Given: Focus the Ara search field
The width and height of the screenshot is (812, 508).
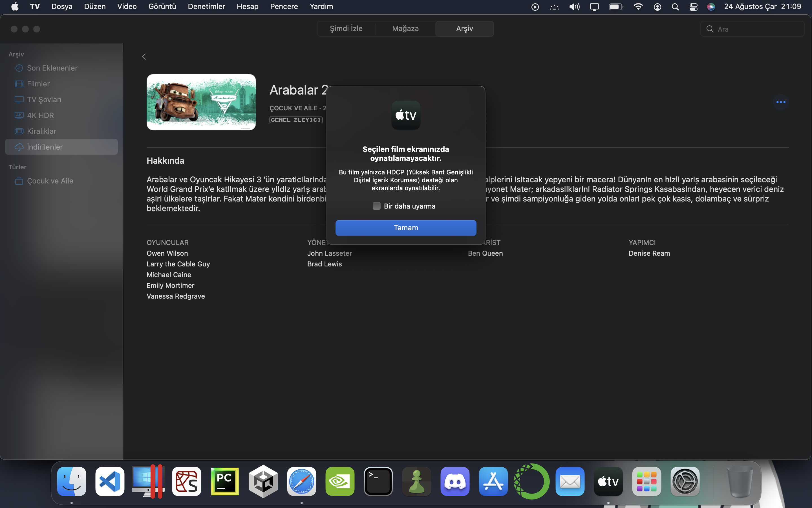Looking at the screenshot, I should click(x=752, y=29).
